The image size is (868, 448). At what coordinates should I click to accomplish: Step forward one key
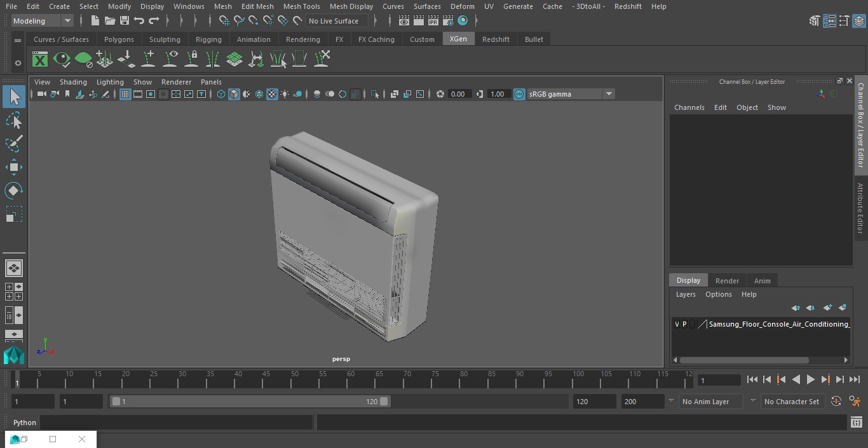pyautogui.click(x=825, y=379)
